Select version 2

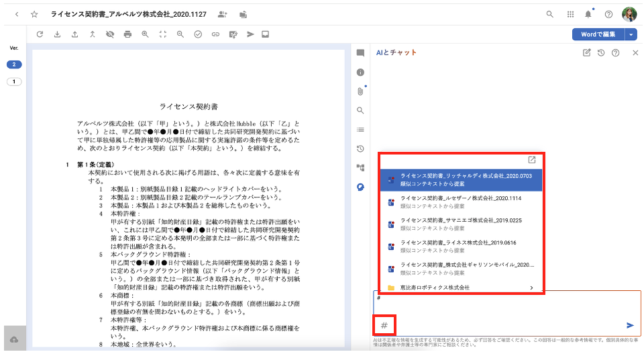[14, 64]
